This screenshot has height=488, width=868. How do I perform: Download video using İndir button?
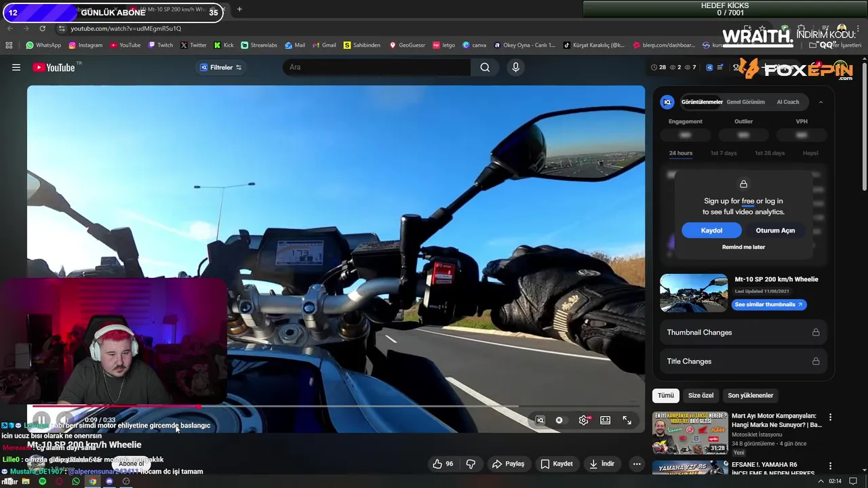[601, 464]
